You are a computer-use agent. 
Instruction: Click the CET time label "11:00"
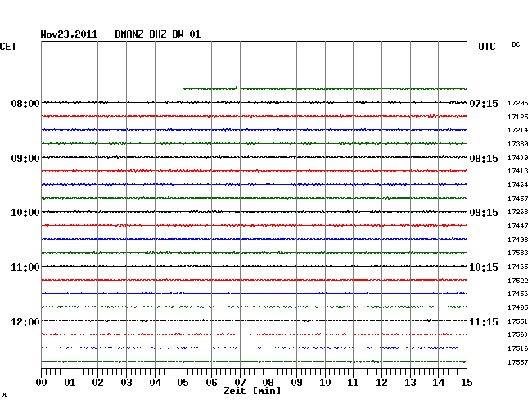[x=25, y=267]
